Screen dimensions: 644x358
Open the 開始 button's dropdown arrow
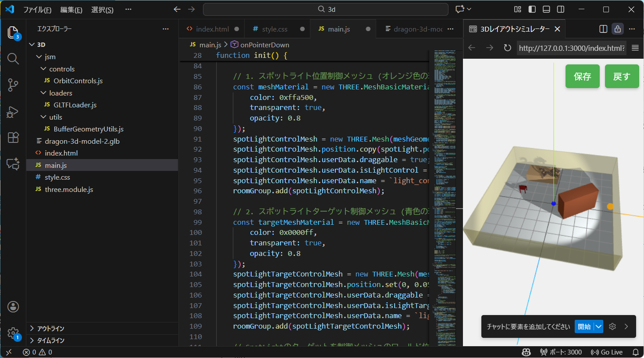point(598,326)
